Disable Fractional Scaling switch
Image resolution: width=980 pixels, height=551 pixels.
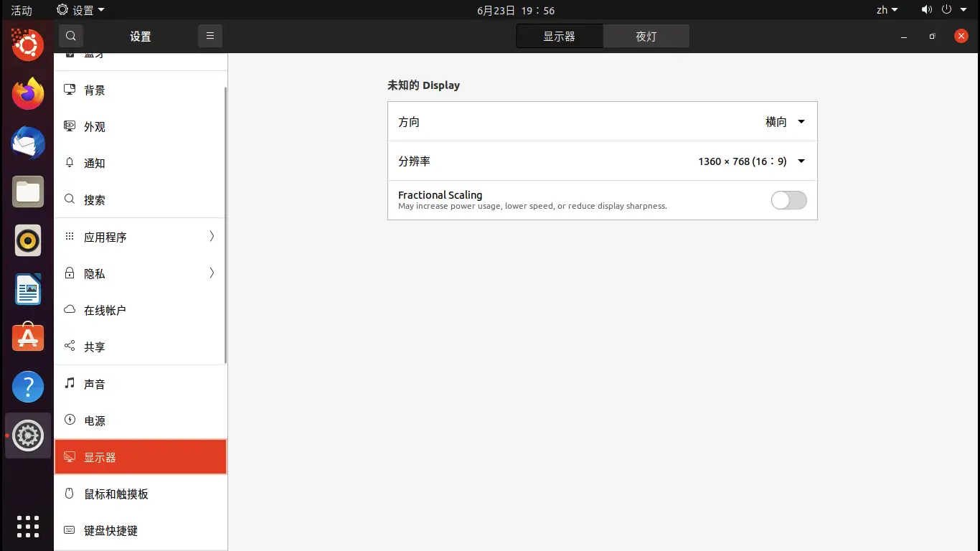click(x=788, y=200)
